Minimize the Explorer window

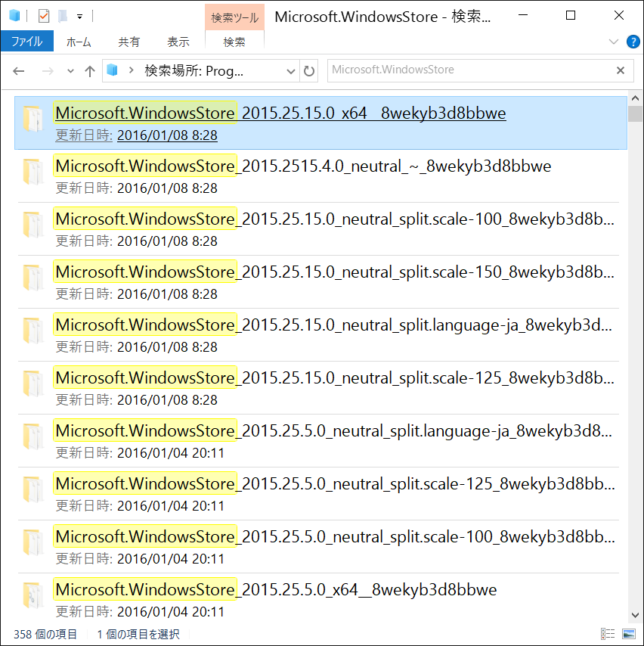(523, 15)
